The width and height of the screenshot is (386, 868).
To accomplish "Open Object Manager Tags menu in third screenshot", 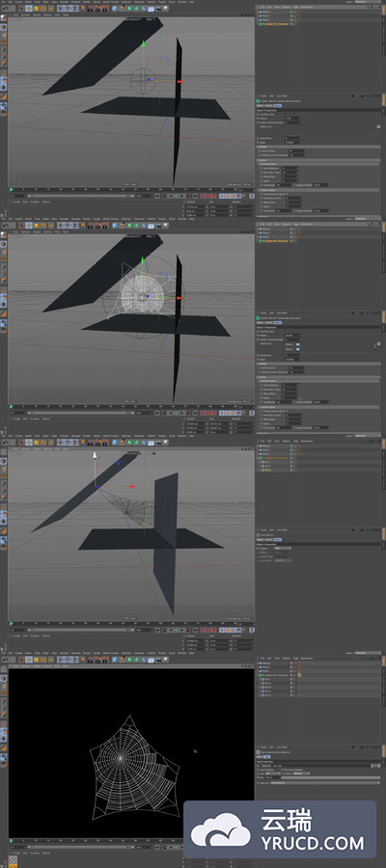I will (295, 441).
